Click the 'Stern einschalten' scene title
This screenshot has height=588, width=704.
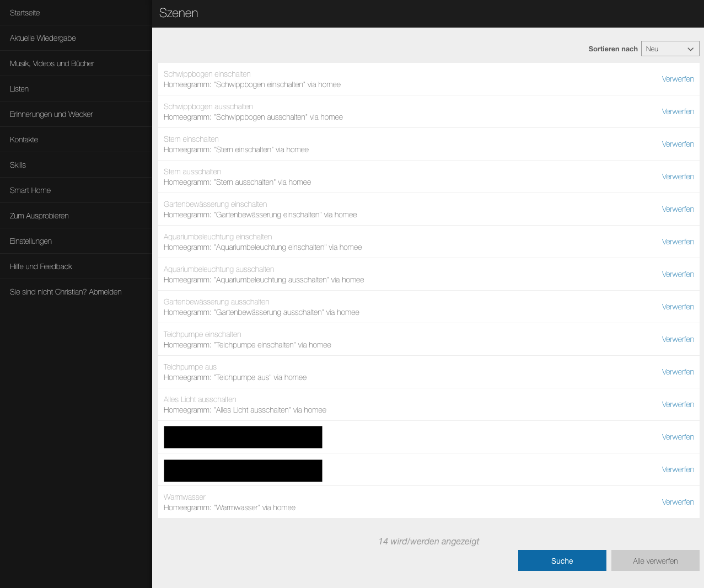(x=191, y=139)
